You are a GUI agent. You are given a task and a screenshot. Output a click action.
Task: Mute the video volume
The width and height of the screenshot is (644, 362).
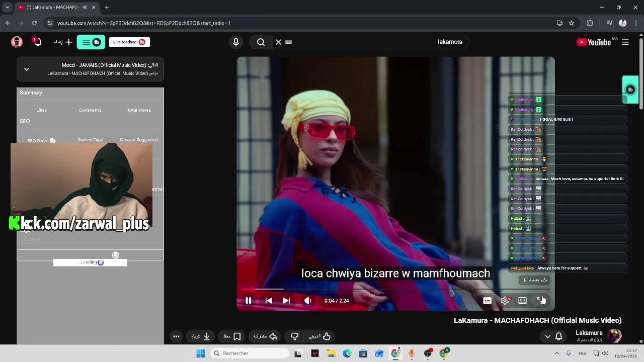point(307,301)
